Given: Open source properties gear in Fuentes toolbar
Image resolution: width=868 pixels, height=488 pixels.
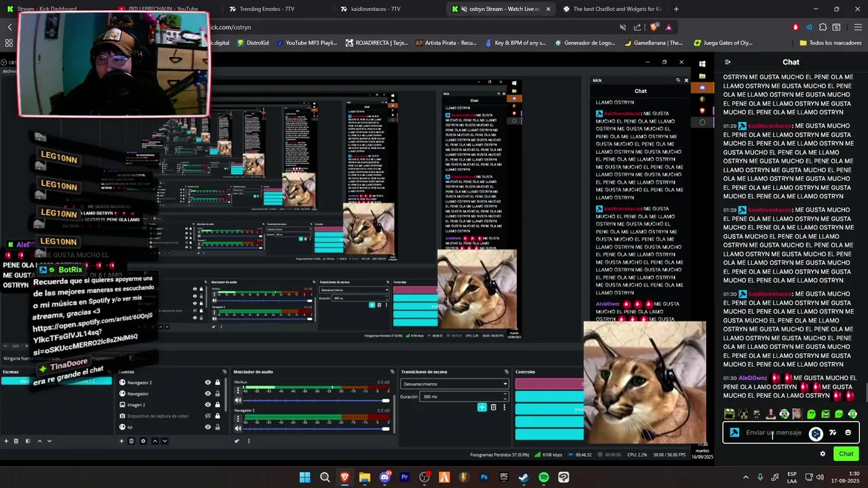Looking at the screenshot, I should coord(142,441).
